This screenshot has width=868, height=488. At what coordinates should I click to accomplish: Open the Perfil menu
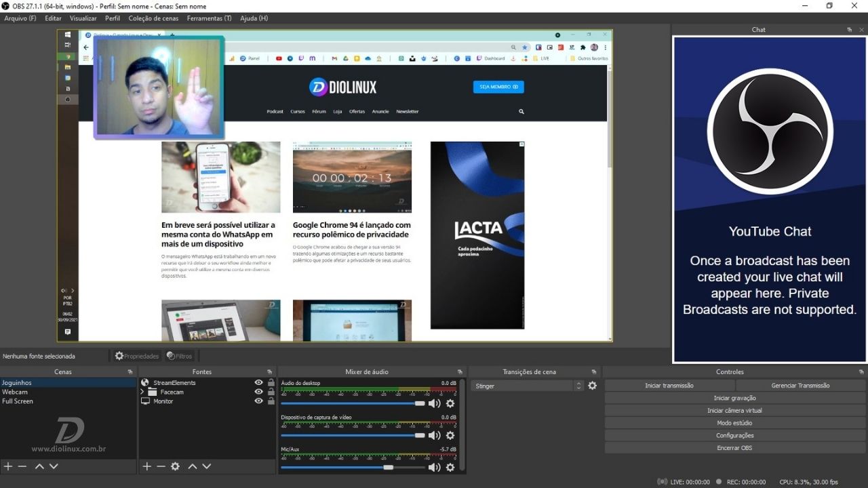point(113,18)
